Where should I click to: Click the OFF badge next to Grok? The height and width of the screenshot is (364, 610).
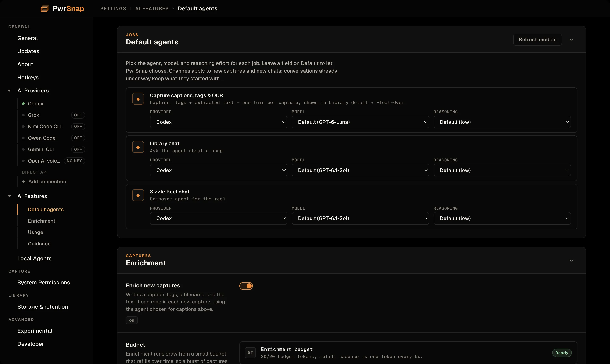78,115
